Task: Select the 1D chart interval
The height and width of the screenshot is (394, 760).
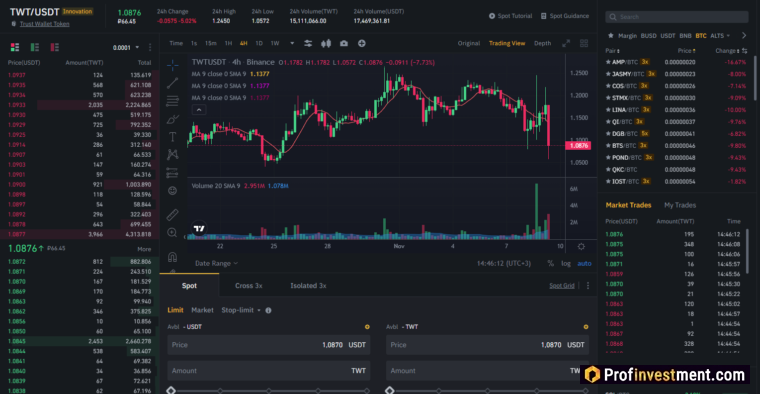Action: pos(259,43)
